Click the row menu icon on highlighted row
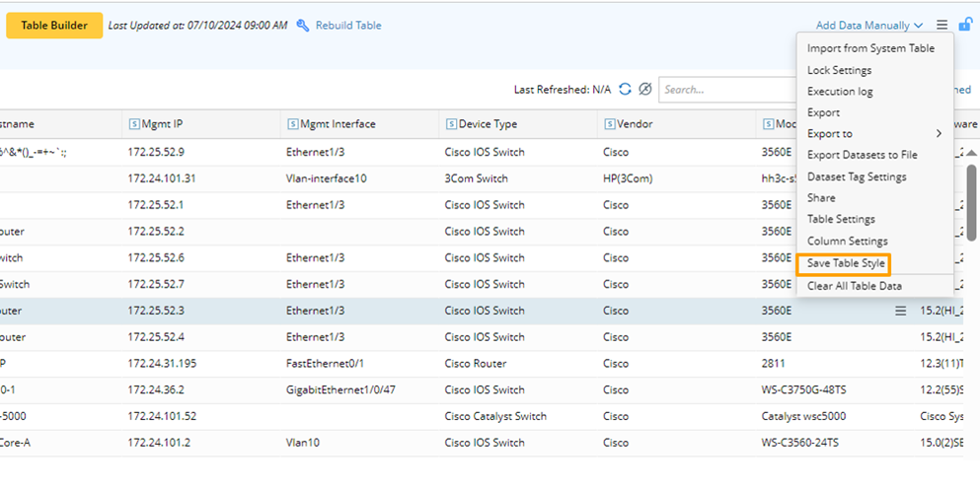 900,312
